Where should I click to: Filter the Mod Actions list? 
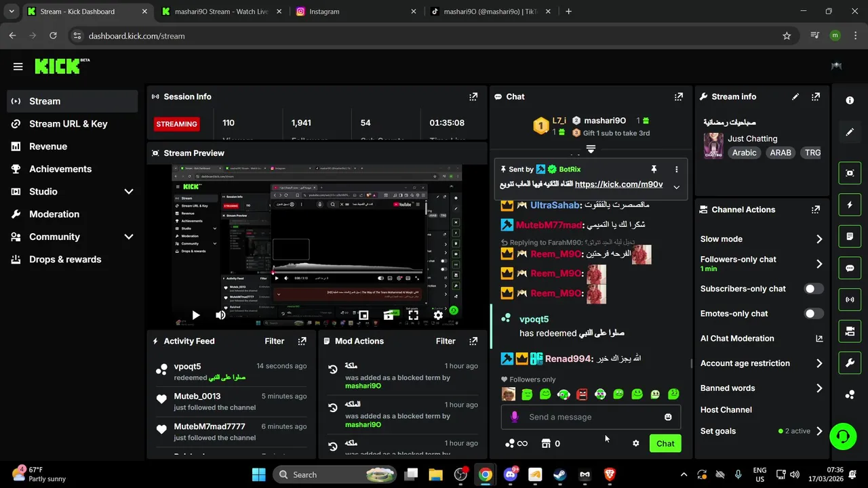pyautogui.click(x=446, y=341)
